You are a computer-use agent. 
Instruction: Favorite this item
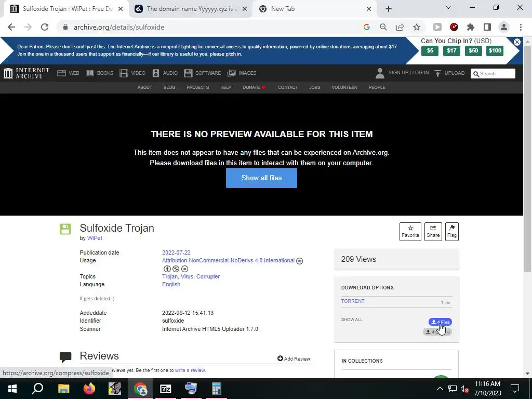click(x=410, y=232)
